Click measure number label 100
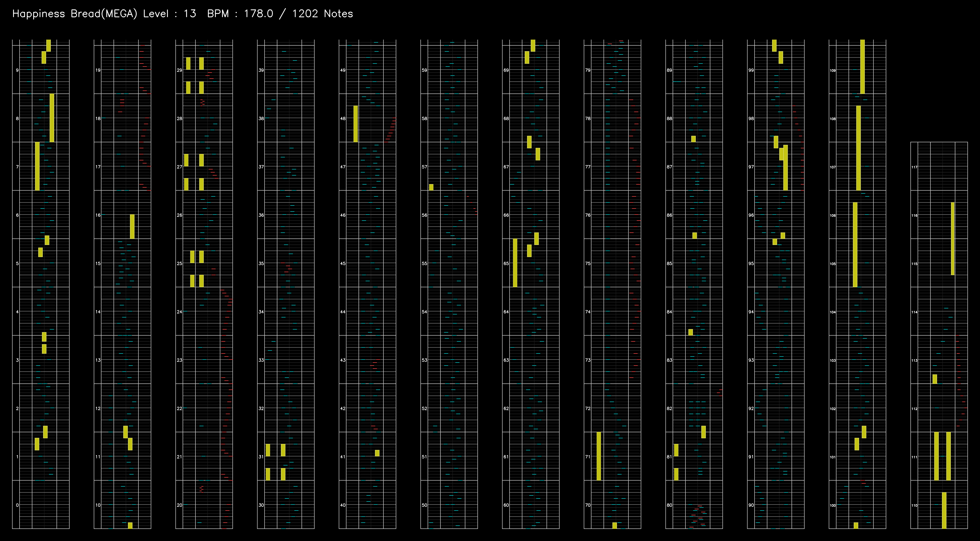This screenshot has height=541, width=980. (833, 506)
